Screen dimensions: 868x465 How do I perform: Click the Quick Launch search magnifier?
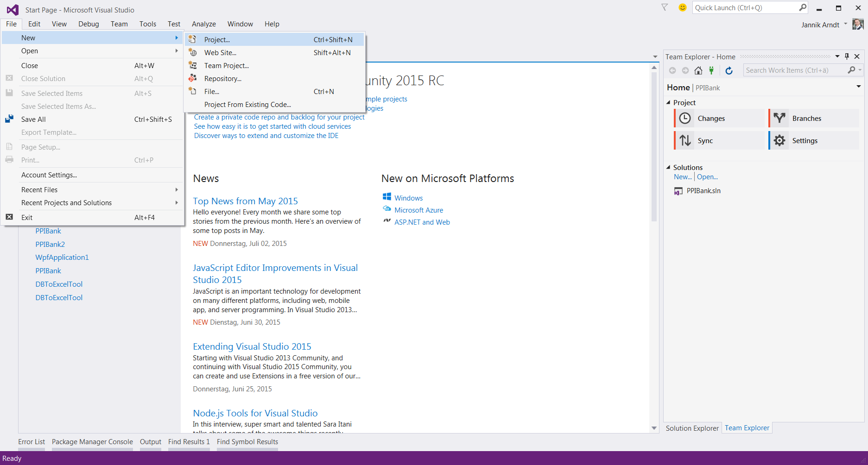(803, 7)
